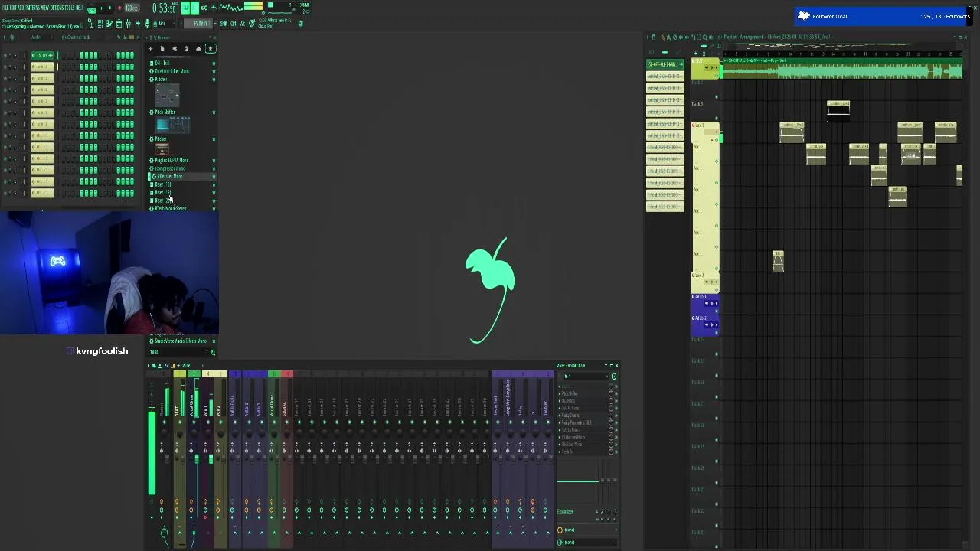The width and height of the screenshot is (980, 551).
Task: Click the first channel button in Channel rack
Action: pos(42,55)
